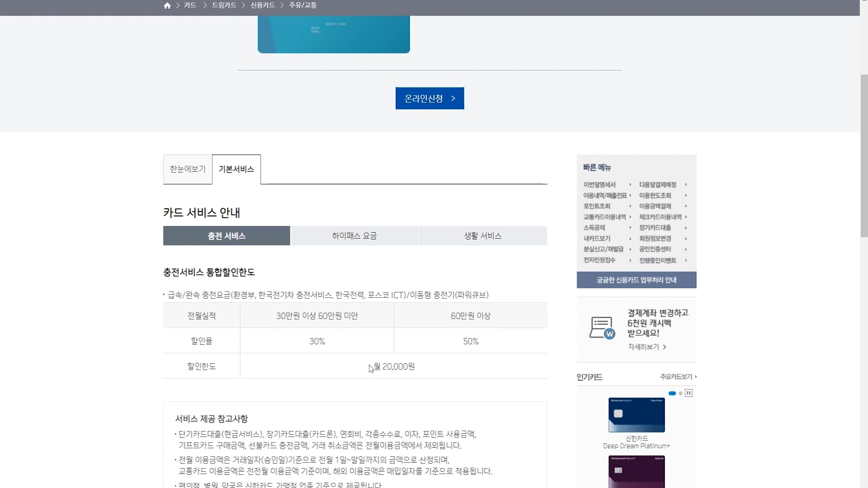Pause the 인기카드 carousel
Screen dimensions: 868x488
pos(689,393)
